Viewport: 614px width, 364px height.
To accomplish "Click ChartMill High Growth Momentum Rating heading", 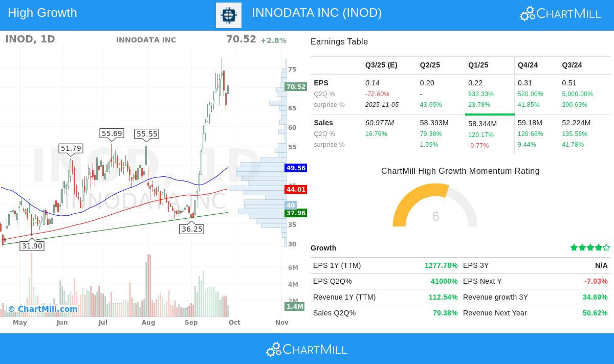I will [461, 171].
